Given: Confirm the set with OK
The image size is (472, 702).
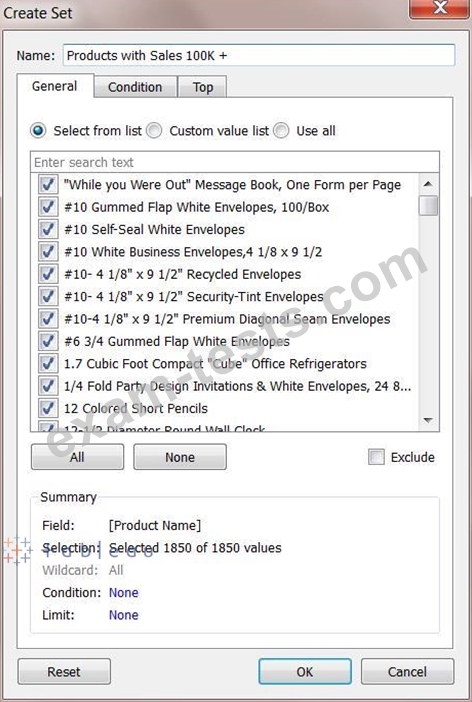Looking at the screenshot, I should click(305, 672).
